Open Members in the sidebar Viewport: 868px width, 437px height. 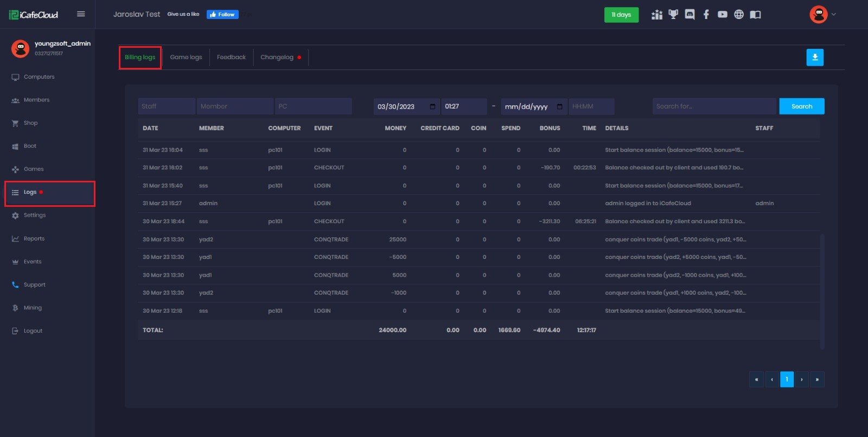[36, 100]
